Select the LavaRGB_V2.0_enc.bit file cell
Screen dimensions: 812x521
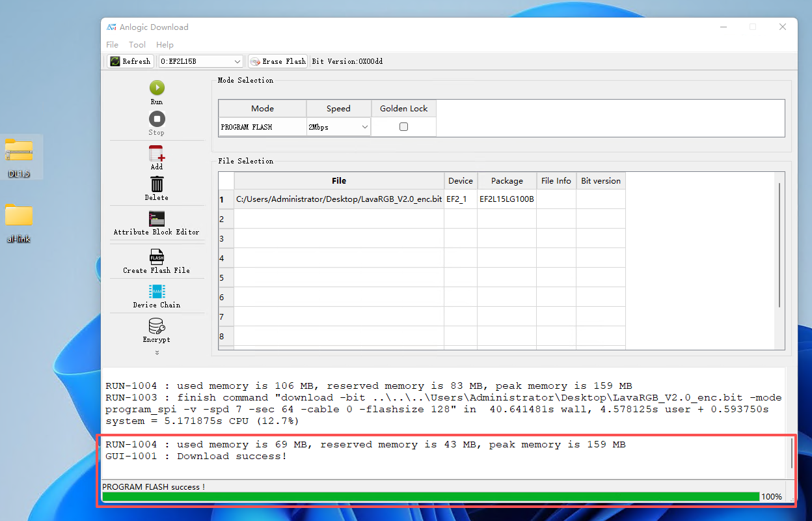[x=339, y=199]
